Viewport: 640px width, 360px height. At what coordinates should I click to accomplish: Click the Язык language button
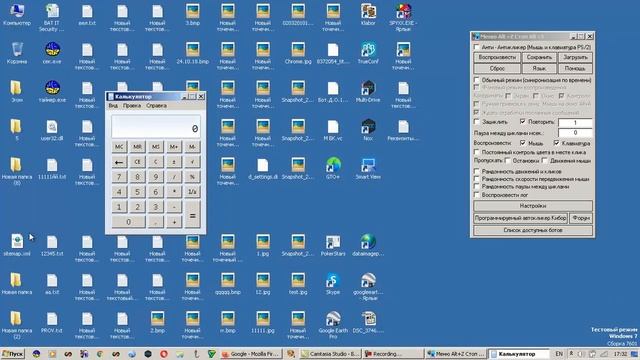539,69
